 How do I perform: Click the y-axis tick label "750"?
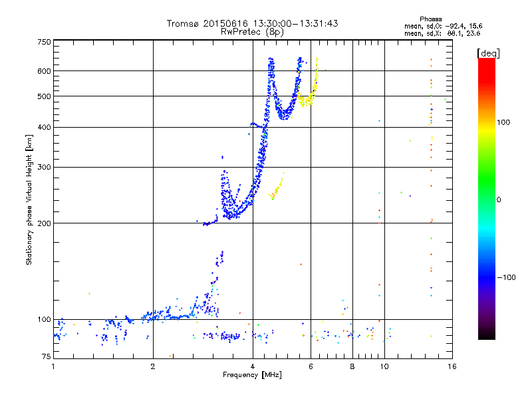click(44, 42)
